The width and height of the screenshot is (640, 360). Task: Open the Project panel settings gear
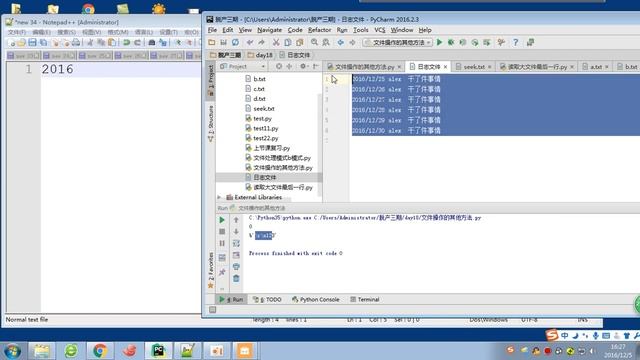(x=303, y=66)
